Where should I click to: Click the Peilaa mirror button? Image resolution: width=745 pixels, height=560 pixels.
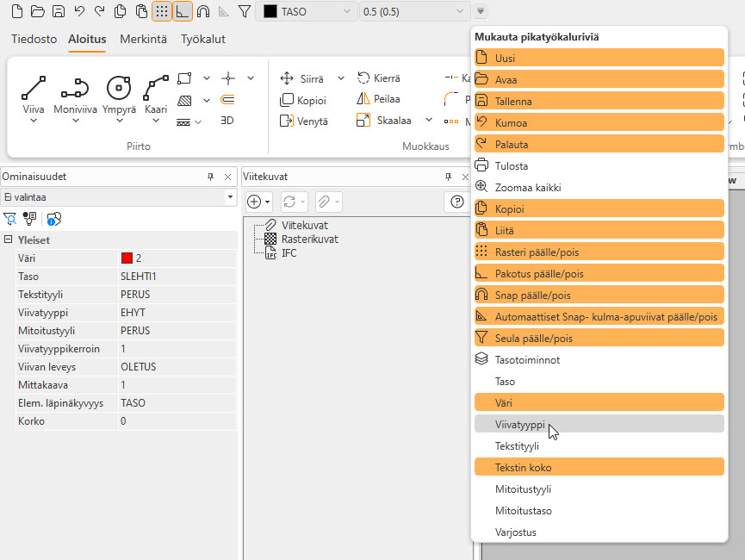[379, 99]
